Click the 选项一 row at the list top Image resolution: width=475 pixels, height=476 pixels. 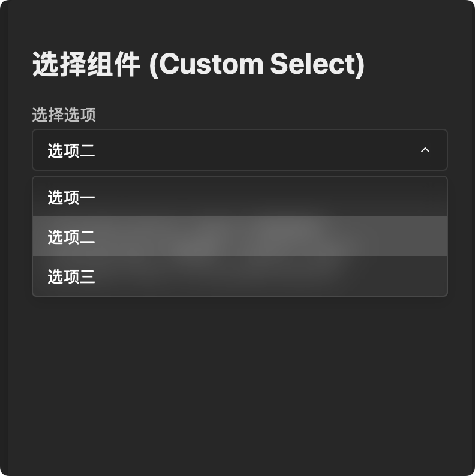coord(239,197)
